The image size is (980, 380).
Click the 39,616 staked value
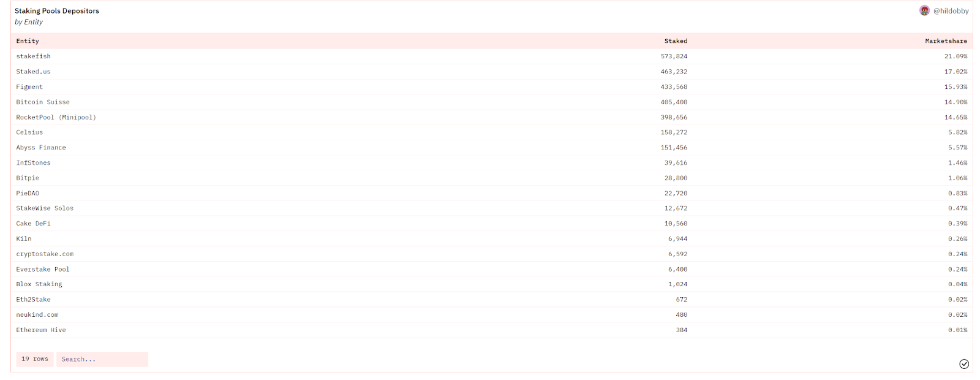tap(676, 163)
